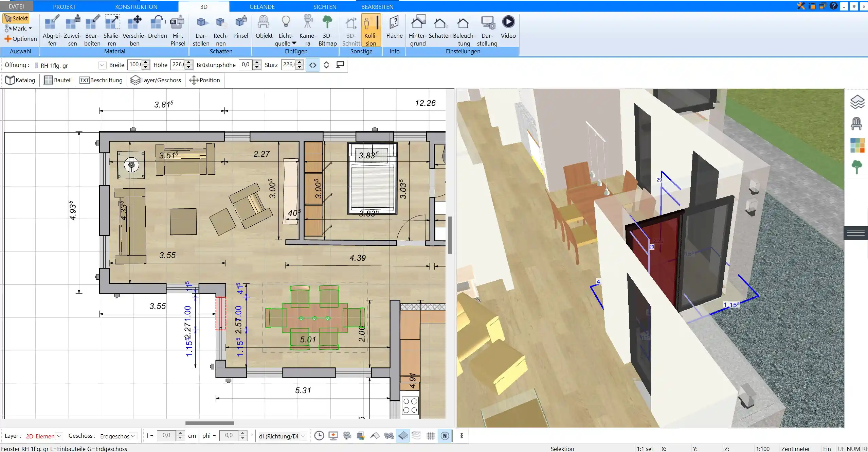
Task: Click the Optionen button
Action: 20,39
